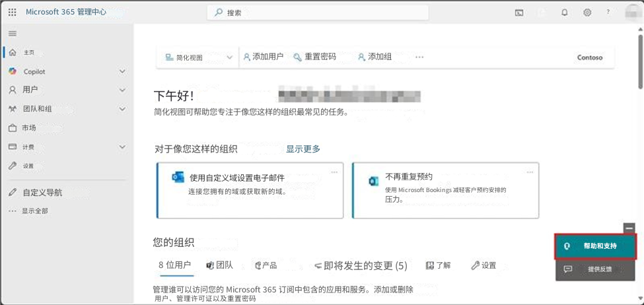Select the 8 位用户 tab
The width and height of the screenshot is (644, 305).
click(x=174, y=265)
